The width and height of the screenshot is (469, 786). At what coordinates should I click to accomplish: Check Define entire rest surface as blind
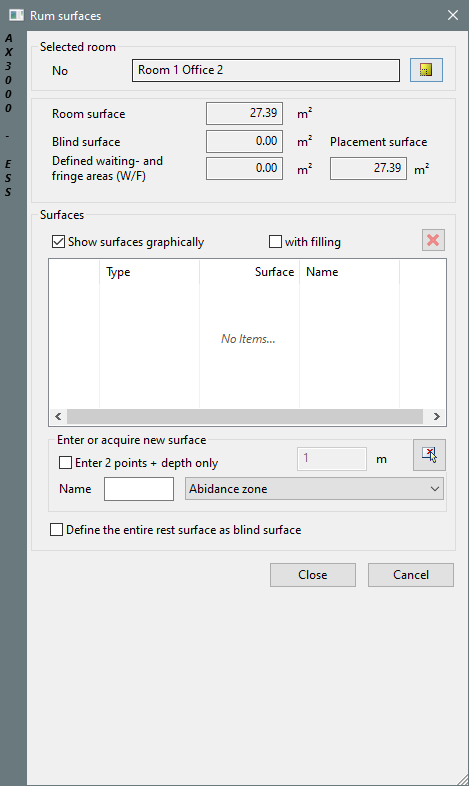coord(57,530)
